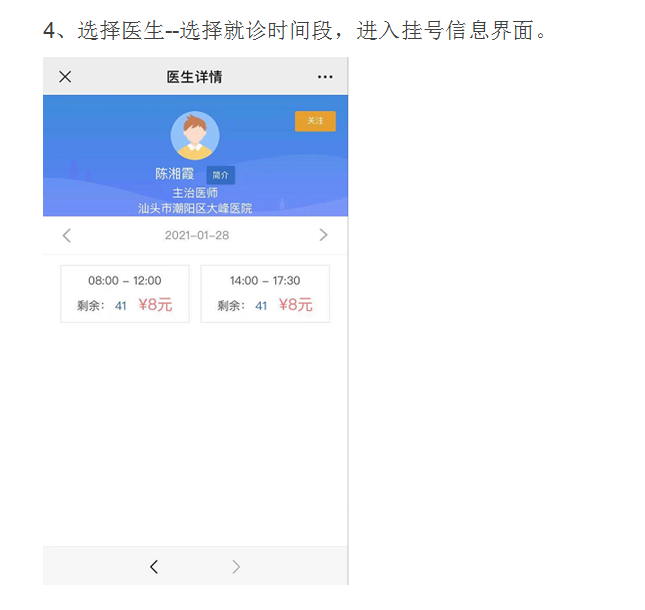Follow the doctor with 关注 button

tap(315, 121)
